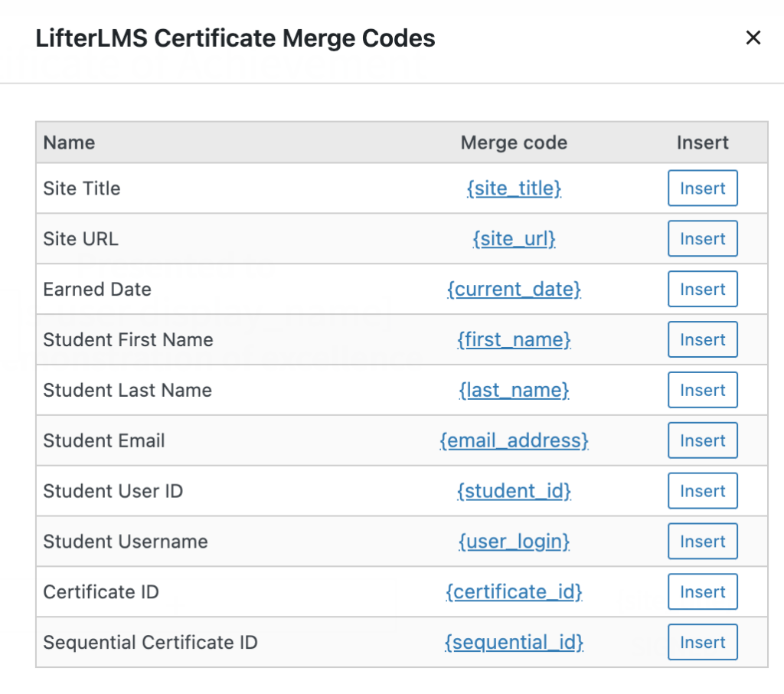Viewport: 784px width, 694px height.
Task: Insert the Earned Date merge code
Action: (x=702, y=289)
